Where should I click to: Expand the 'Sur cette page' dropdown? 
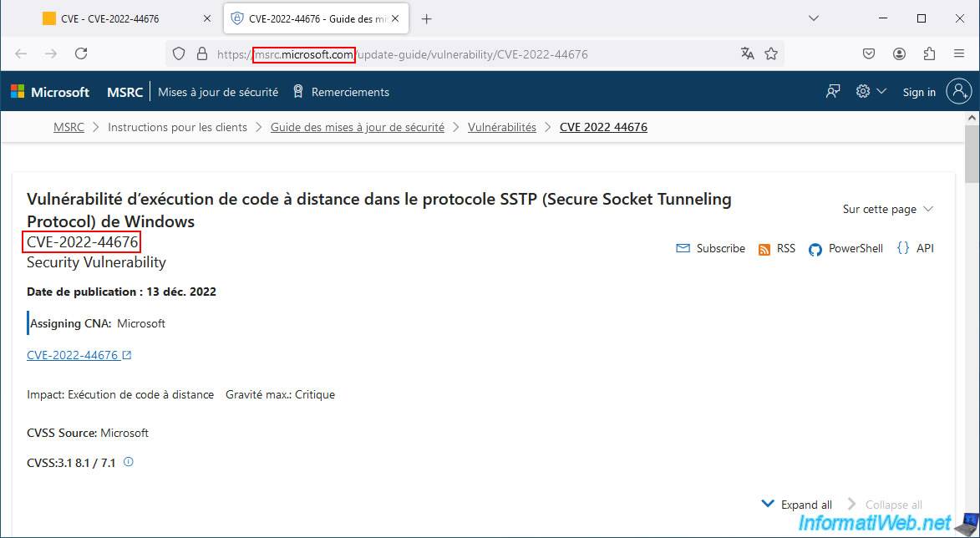click(887, 209)
